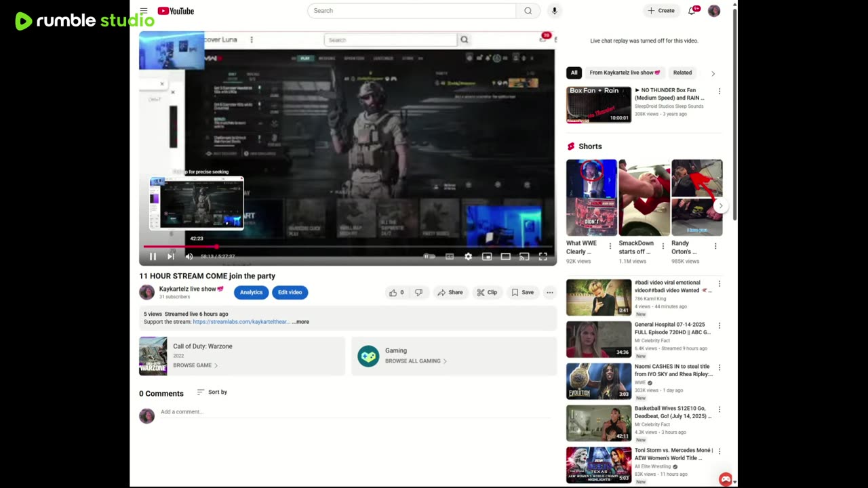The height and width of the screenshot is (488, 868).
Task: Open options for Naomi CASHES IN video
Action: (x=719, y=368)
